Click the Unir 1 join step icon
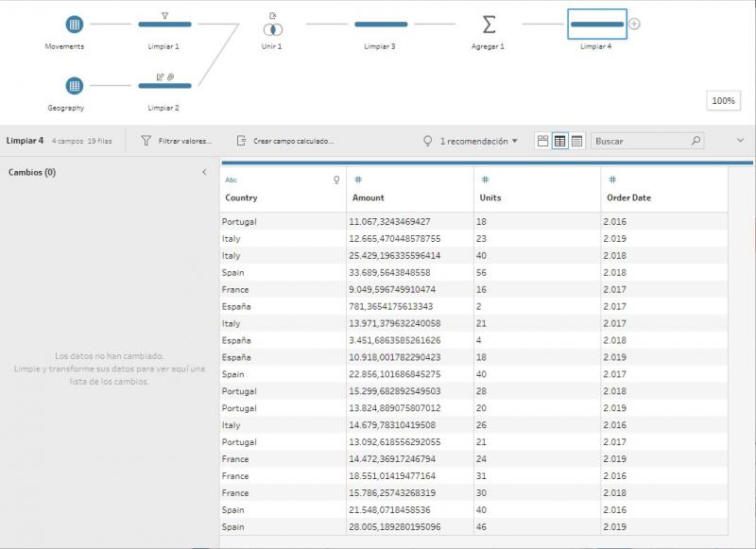 point(272,28)
